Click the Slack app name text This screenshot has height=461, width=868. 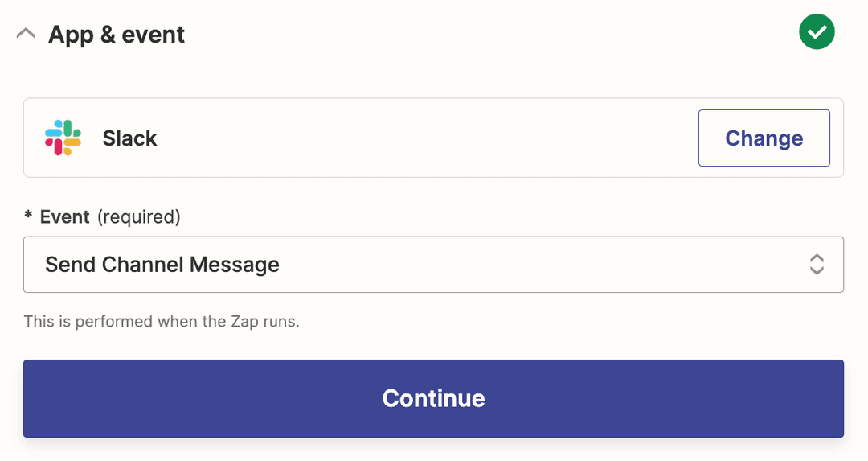tap(129, 138)
